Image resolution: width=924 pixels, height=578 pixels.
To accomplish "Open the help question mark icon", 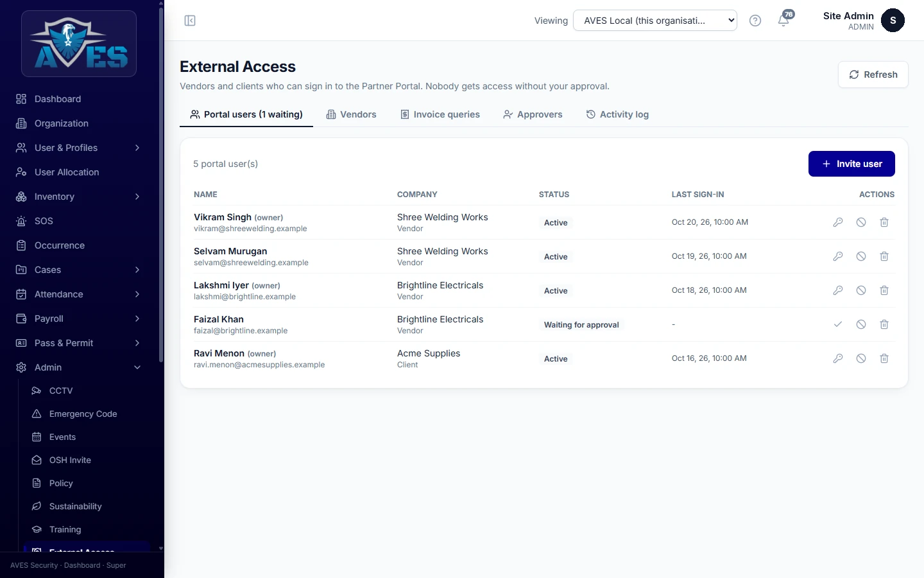I will (x=755, y=21).
